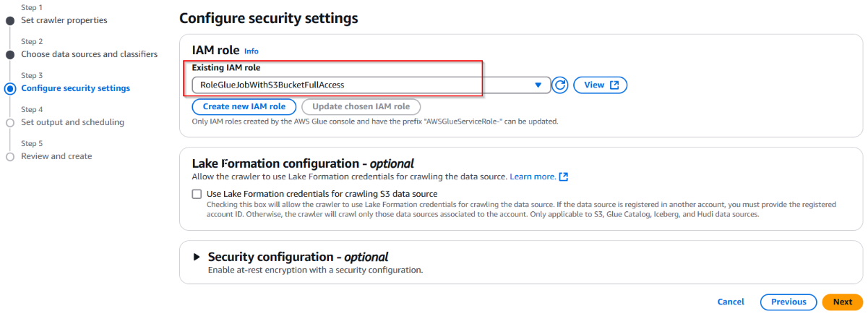Click Step 3 active radio indicator
The width and height of the screenshot is (868, 319).
pyautogui.click(x=10, y=89)
